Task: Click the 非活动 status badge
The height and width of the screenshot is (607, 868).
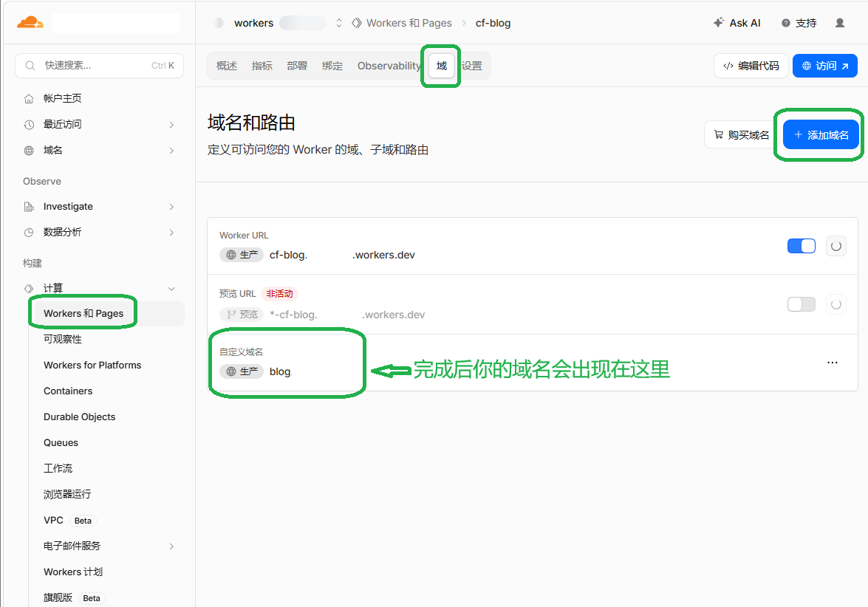Action: coord(279,294)
